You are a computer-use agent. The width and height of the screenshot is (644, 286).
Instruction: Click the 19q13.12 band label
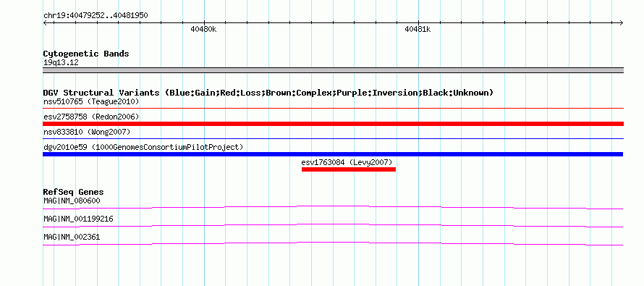61,63
